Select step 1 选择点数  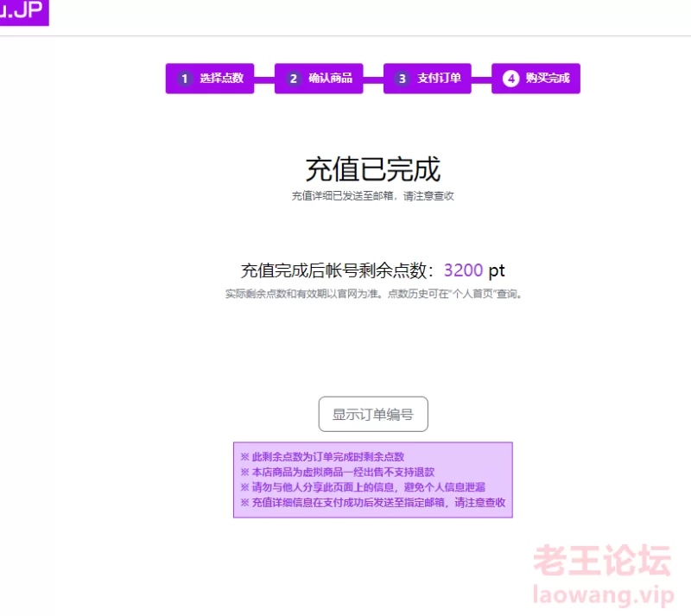(210, 79)
